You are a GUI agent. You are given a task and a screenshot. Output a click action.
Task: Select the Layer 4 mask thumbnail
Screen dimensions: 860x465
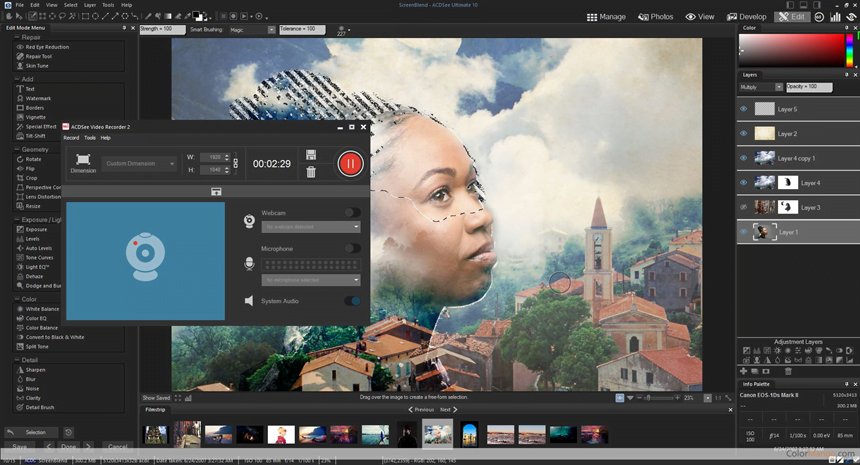pyautogui.click(x=788, y=183)
